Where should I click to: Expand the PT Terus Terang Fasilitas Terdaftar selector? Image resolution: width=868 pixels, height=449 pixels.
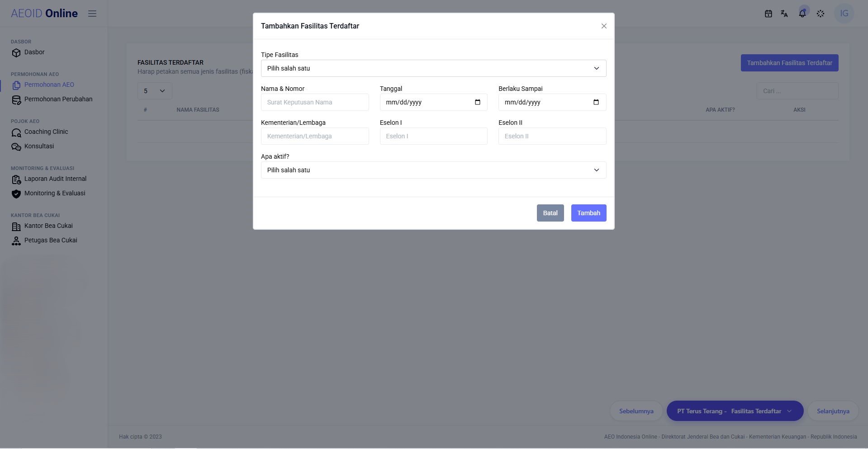pyautogui.click(x=735, y=411)
